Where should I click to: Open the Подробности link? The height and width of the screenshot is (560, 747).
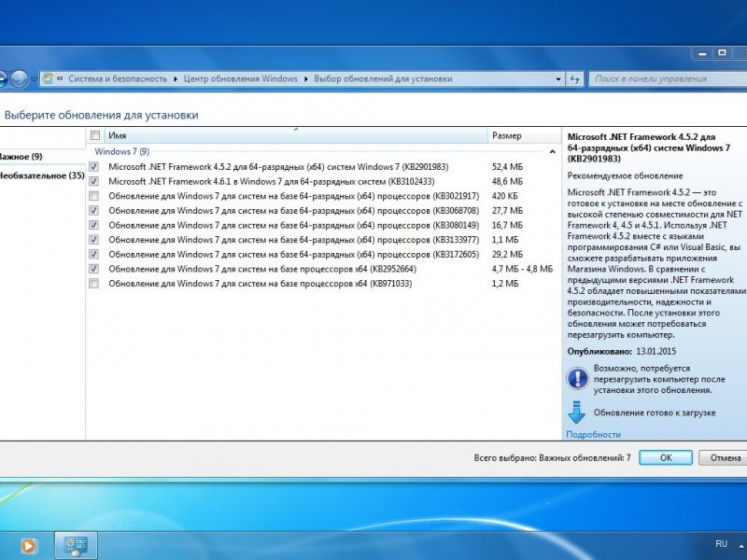click(593, 435)
